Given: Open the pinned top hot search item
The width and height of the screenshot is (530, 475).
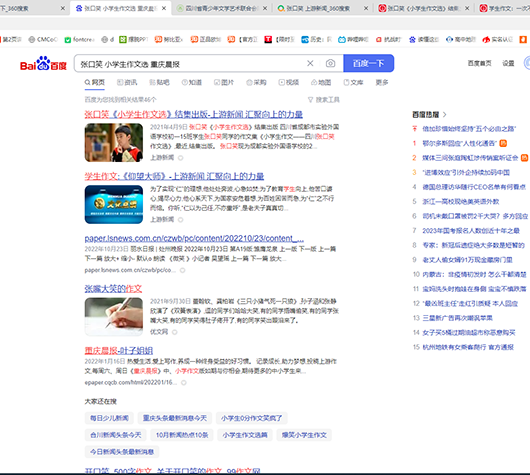Looking at the screenshot, I should point(469,129).
